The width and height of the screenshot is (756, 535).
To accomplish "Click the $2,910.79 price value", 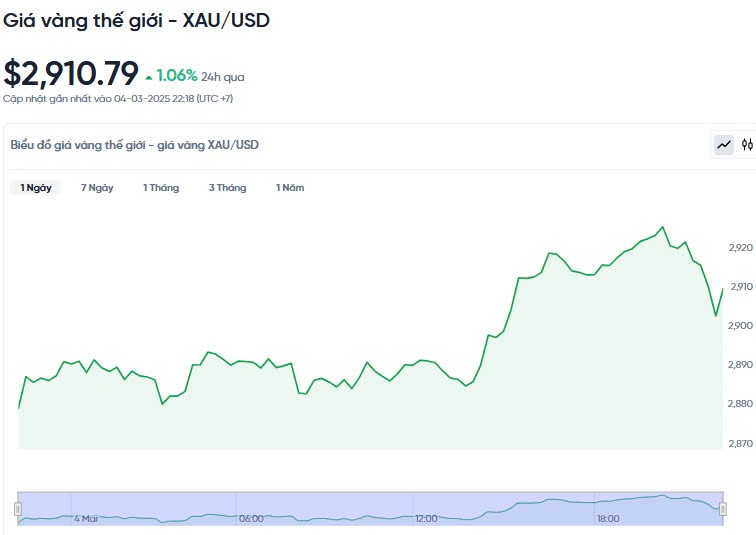I will point(71,73).
